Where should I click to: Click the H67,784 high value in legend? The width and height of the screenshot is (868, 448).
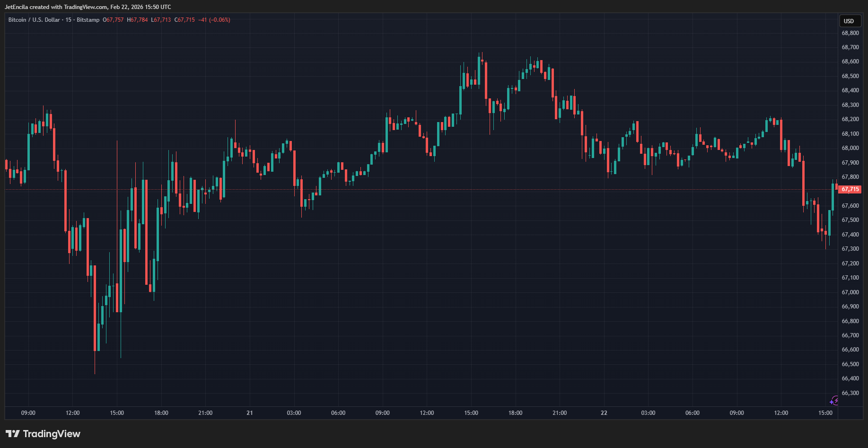(x=137, y=20)
